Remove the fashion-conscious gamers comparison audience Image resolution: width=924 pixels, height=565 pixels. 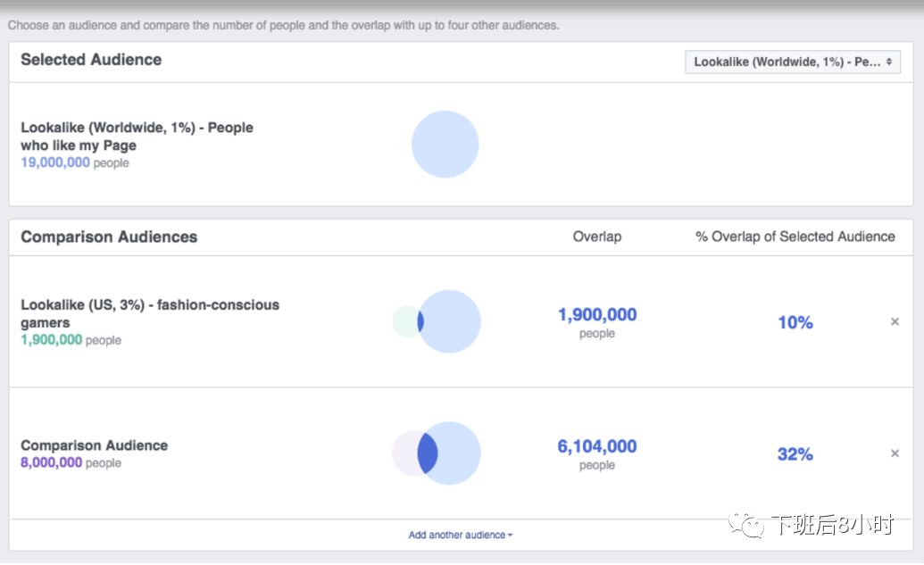tap(895, 321)
